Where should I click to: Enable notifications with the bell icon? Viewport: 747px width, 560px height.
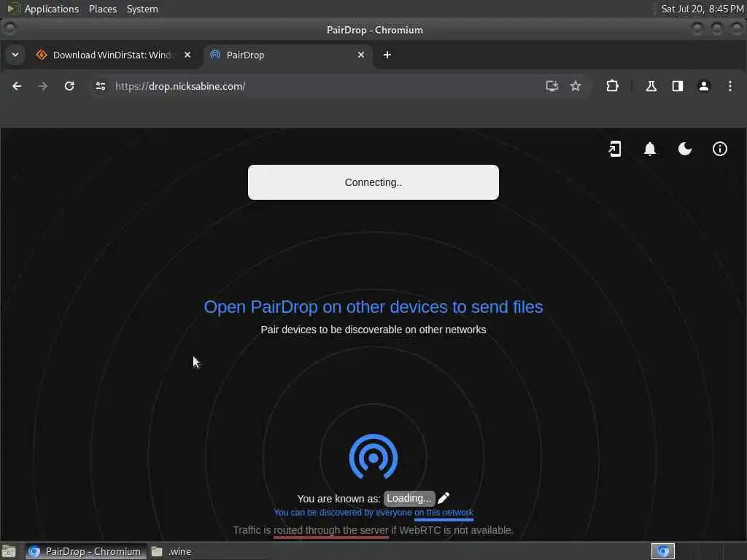click(650, 149)
